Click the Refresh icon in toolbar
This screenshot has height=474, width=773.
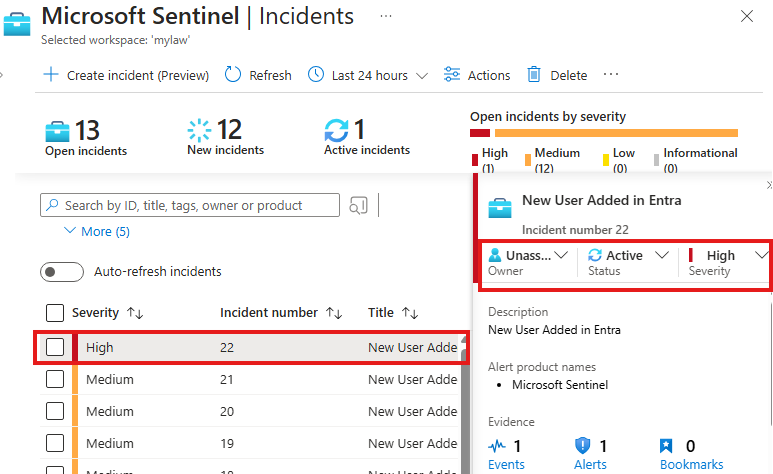pos(233,75)
